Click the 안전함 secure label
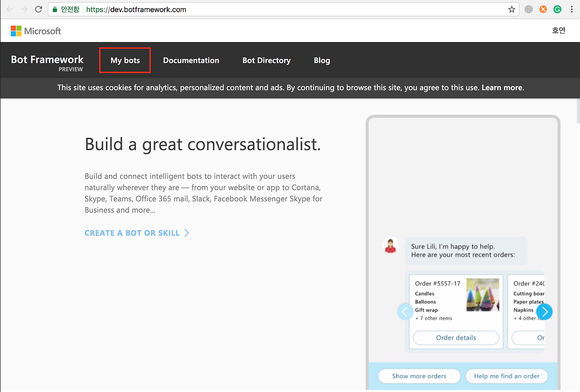The width and height of the screenshot is (580, 392). click(x=70, y=9)
